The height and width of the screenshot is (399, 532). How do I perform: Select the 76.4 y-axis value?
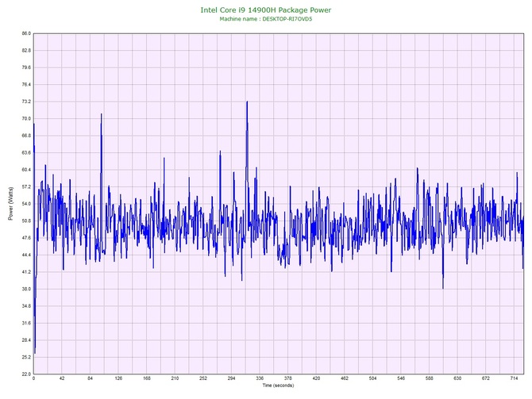26,84
